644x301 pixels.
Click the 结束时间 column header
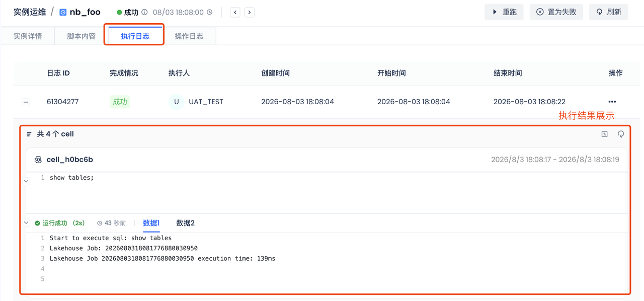[508, 73]
